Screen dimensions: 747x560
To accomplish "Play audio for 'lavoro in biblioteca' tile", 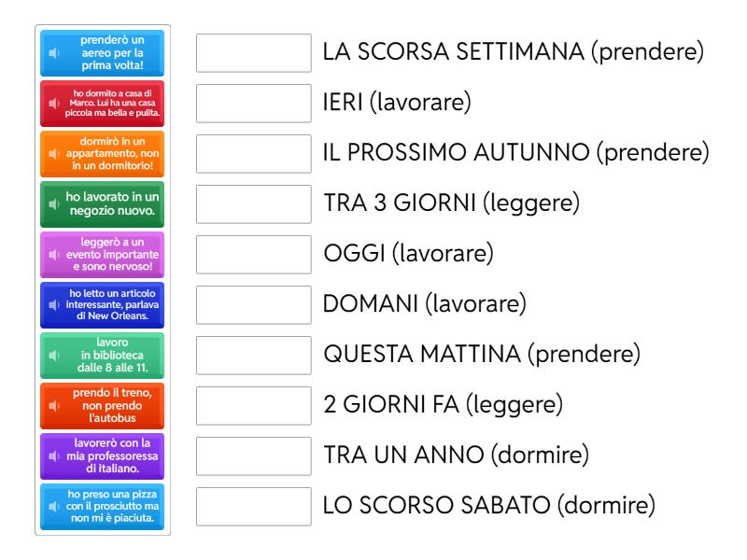I will pyautogui.click(x=53, y=356).
